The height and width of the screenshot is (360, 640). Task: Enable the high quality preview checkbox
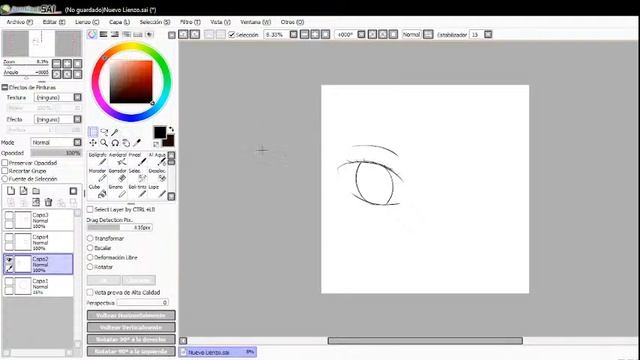click(90, 292)
